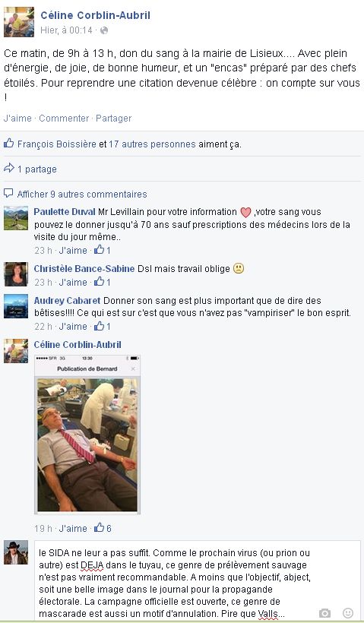Viewport: 364px width, 623px height.
Task: Toggle J'aime on the main post
Action: pyautogui.click(x=17, y=118)
